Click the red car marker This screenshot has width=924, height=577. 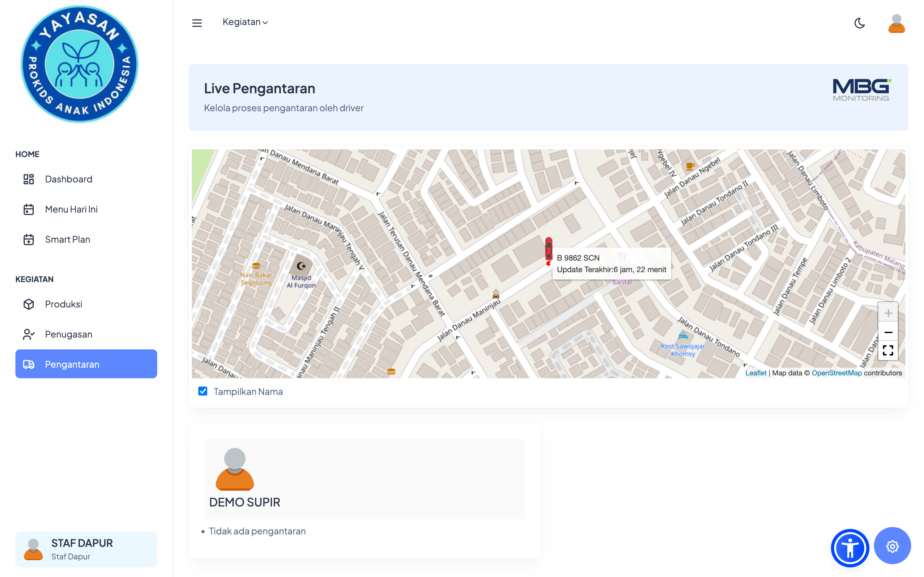pyautogui.click(x=548, y=249)
